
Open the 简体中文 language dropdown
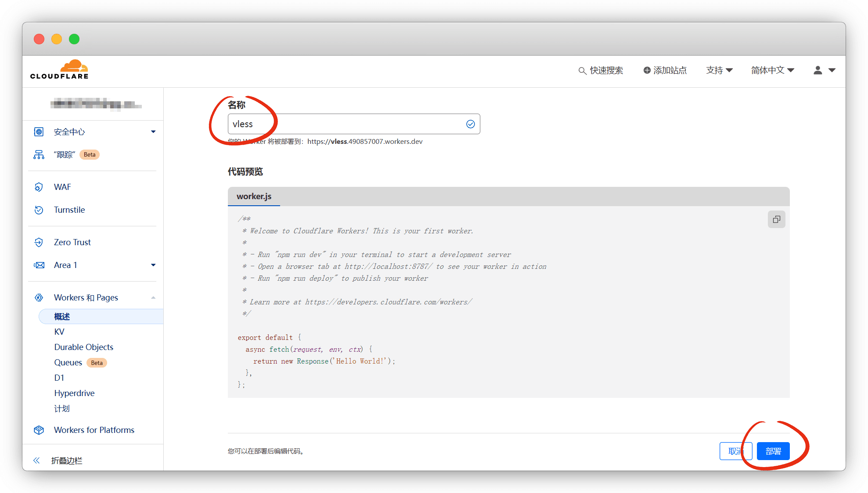coord(772,70)
